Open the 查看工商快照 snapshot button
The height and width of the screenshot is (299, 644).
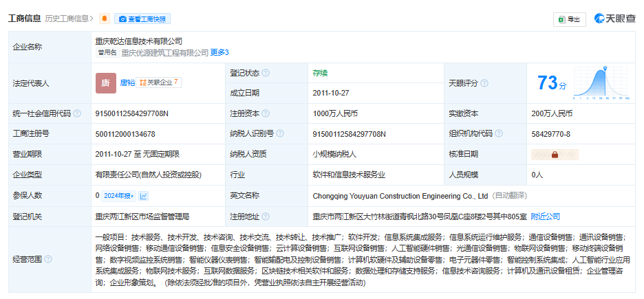coord(142,19)
